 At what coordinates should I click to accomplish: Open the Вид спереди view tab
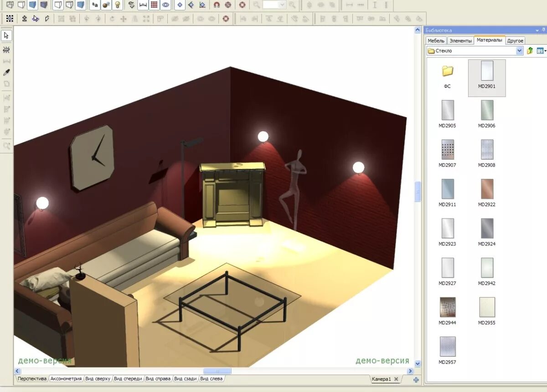click(128, 379)
